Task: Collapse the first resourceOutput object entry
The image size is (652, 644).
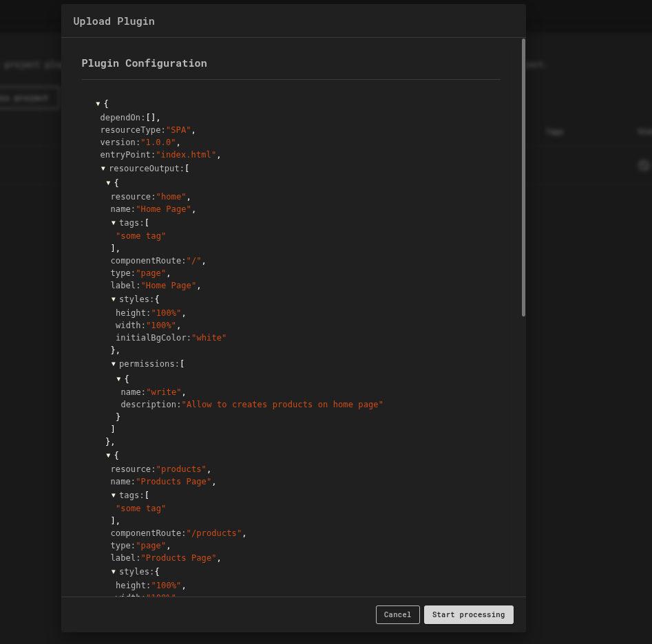Action: 109,182
